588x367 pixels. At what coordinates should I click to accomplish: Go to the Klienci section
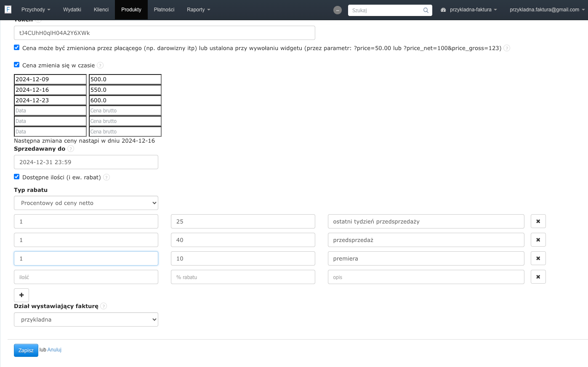pyautogui.click(x=101, y=10)
